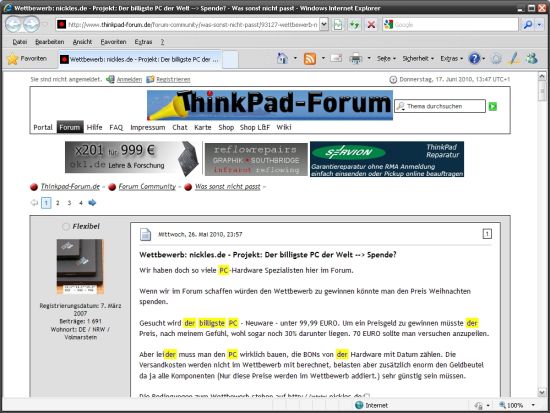Click the Read mail toolbar icon
The height and width of the screenshot is (413, 550).
[x=336, y=59]
